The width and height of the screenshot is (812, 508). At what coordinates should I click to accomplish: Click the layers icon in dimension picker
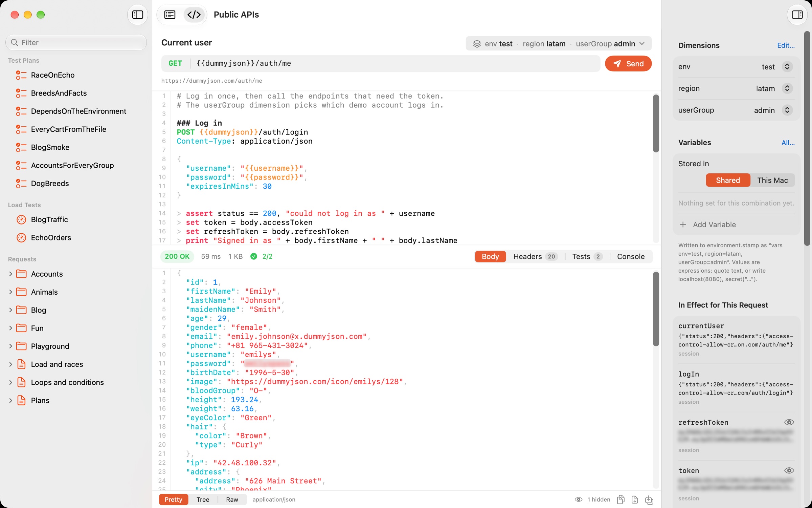[477, 44]
